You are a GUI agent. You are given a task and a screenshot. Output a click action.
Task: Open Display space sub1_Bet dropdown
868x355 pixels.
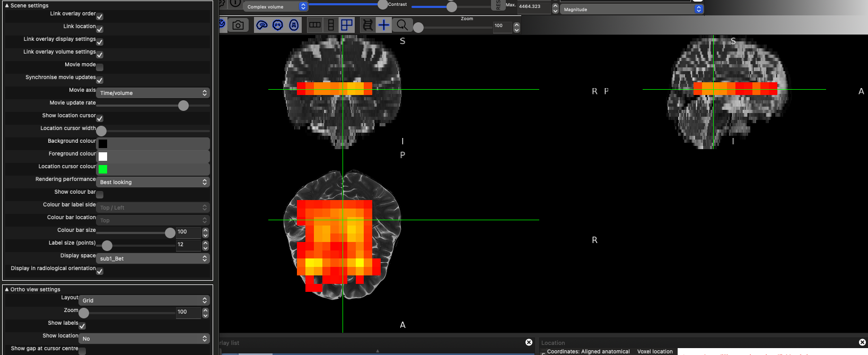coord(153,258)
